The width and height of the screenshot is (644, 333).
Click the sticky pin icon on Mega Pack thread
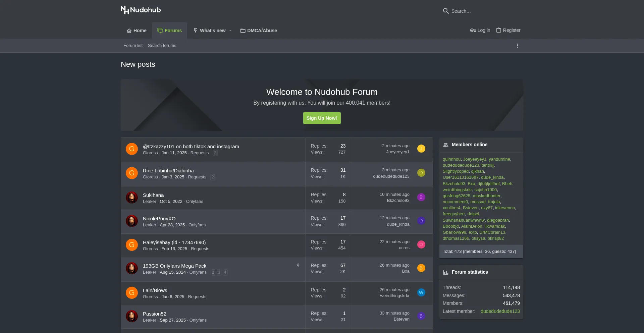click(x=298, y=265)
